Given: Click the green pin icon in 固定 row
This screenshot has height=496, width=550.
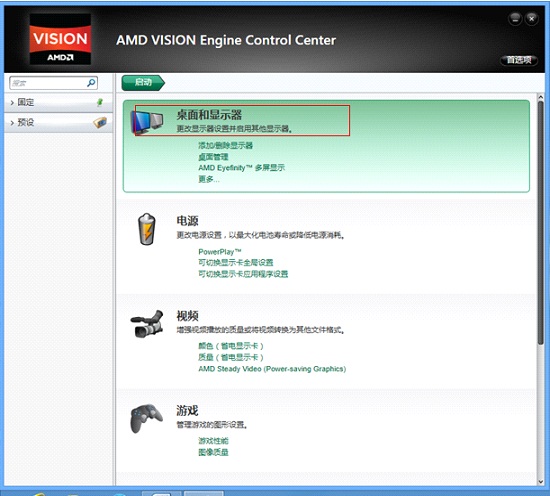Looking at the screenshot, I should (100, 102).
